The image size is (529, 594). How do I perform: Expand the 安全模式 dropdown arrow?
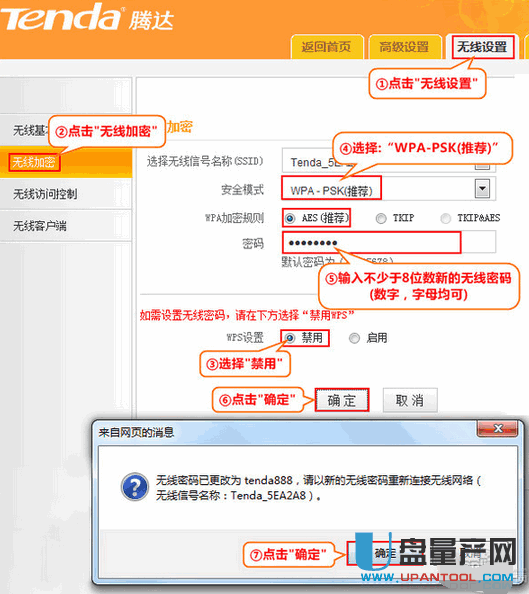pyautogui.click(x=482, y=189)
